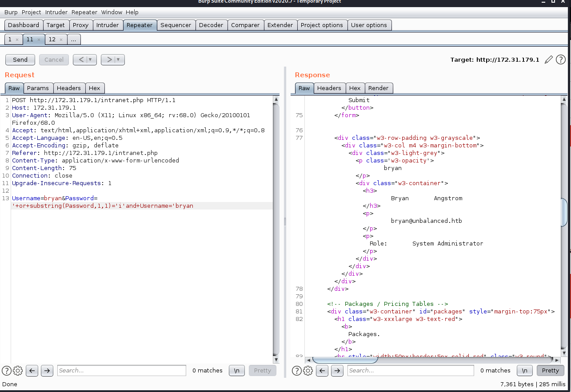Close Repeater tab 12
The height and width of the screenshot is (392, 571).
(x=61, y=40)
